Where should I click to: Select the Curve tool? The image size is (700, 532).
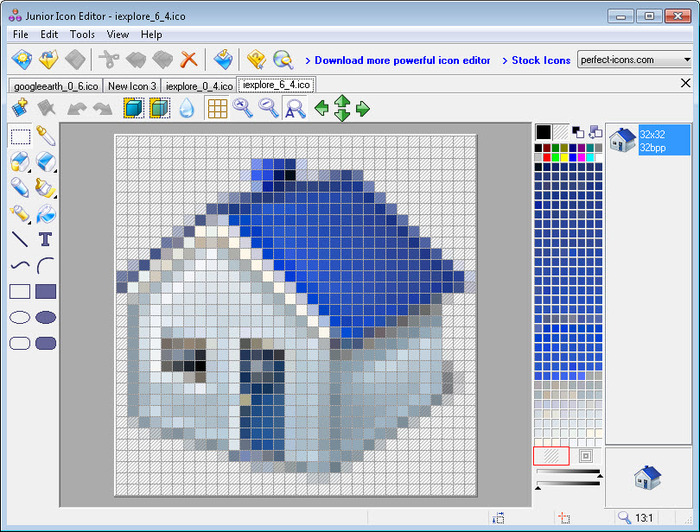(20, 265)
